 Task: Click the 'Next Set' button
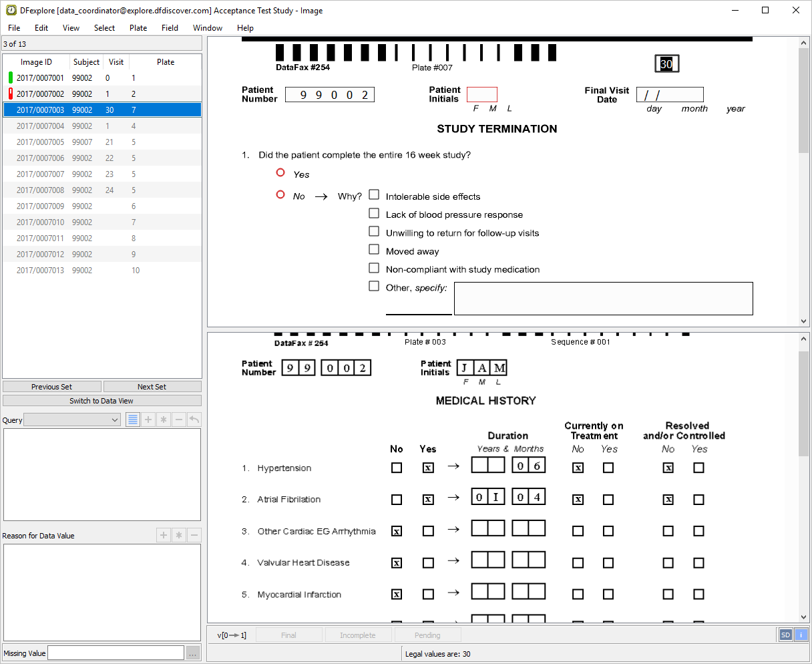coord(152,387)
